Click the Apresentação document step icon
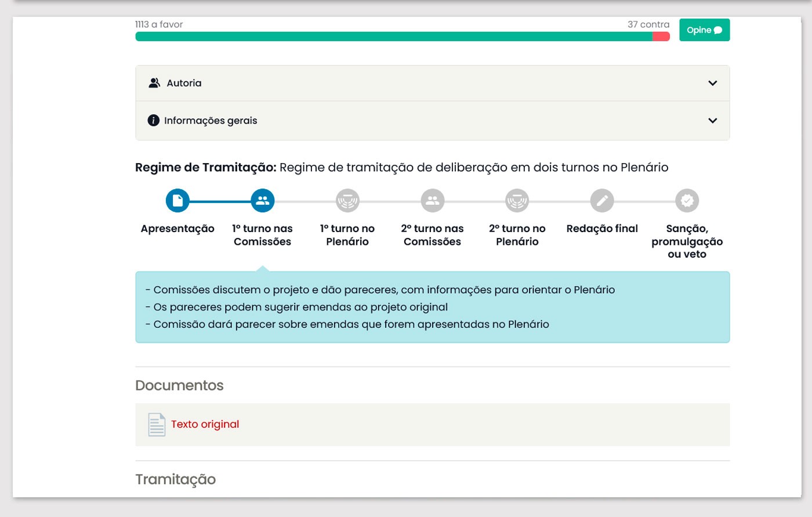This screenshot has width=812, height=517. pos(177,201)
